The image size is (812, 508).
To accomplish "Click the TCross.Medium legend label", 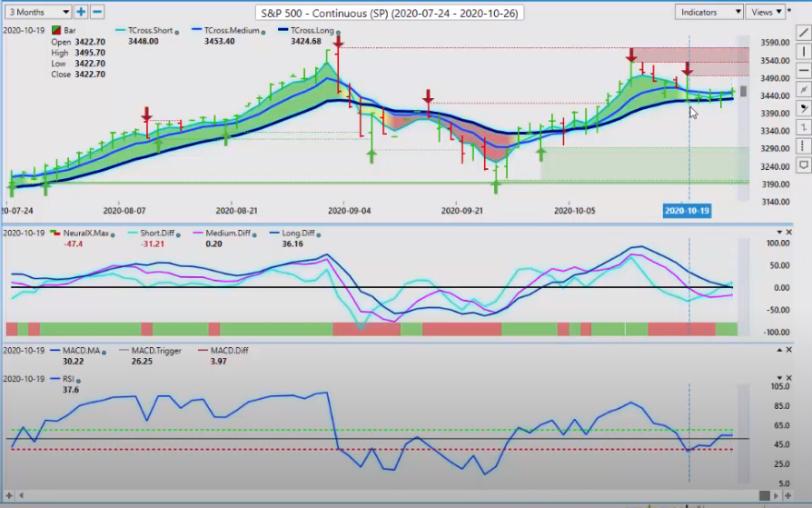I will point(232,31).
